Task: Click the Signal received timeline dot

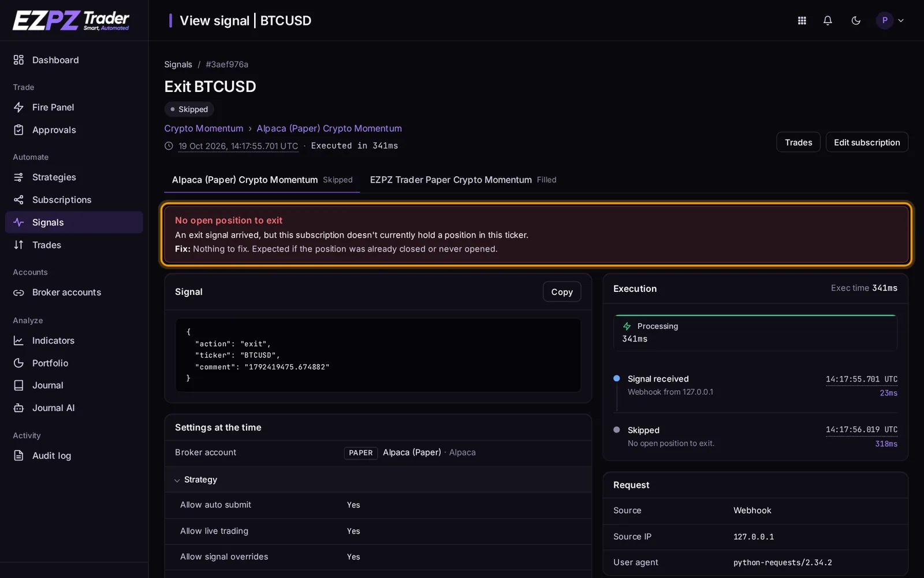Action: point(617,379)
